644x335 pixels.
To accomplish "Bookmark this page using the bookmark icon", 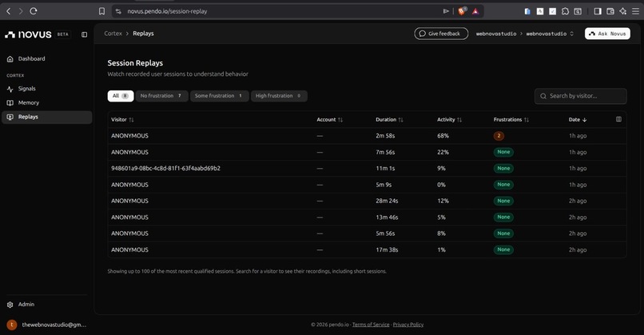I will [101, 11].
